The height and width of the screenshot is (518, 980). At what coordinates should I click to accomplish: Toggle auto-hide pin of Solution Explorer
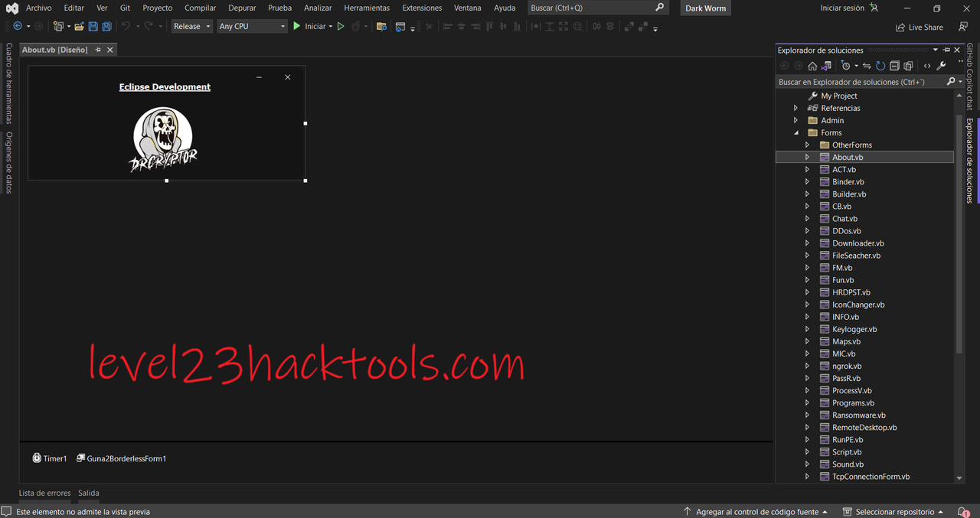point(946,50)
